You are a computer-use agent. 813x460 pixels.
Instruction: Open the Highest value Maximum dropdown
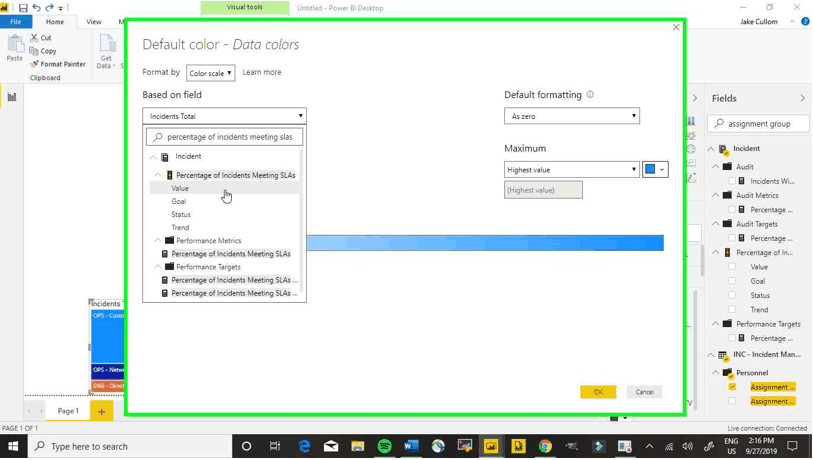point(571,170)
